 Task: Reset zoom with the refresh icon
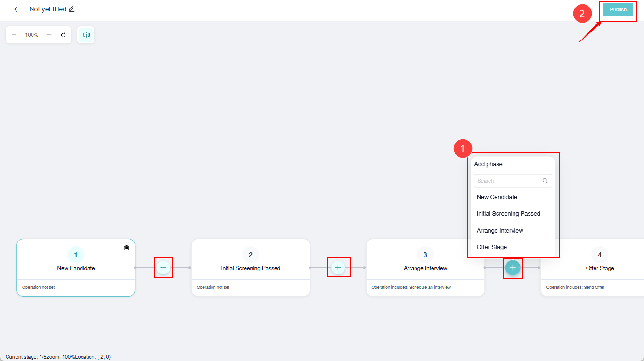coord(63,35)
